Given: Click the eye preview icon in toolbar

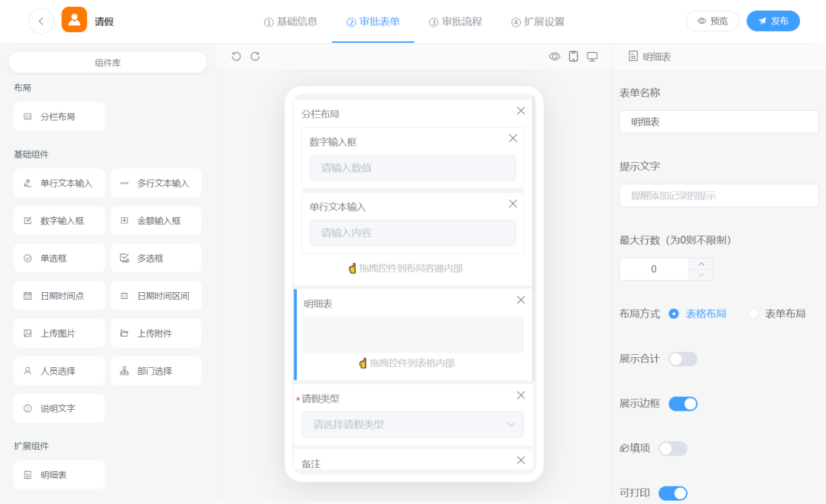Looking at the screenshot, I should [x=554, y=57].
